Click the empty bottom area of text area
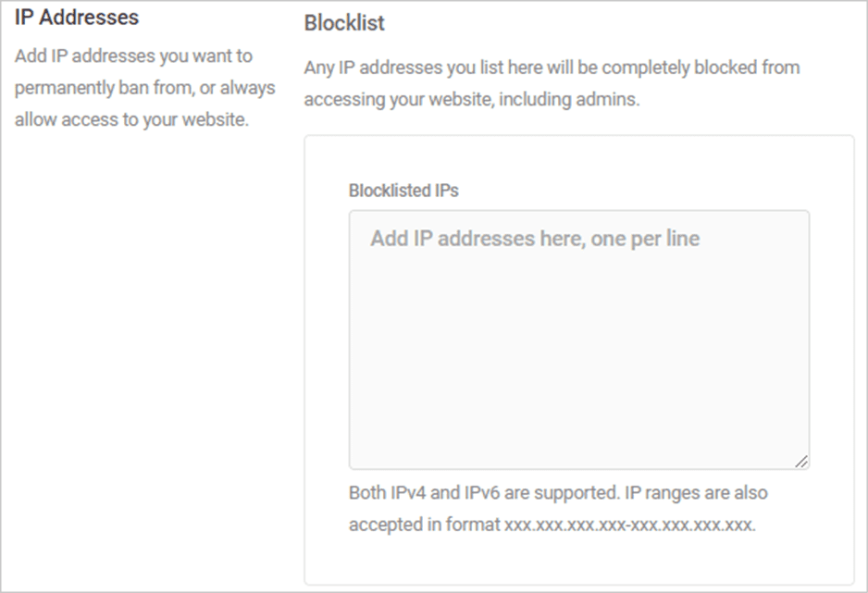Screen dimensions: 868x593 point(579,414)
